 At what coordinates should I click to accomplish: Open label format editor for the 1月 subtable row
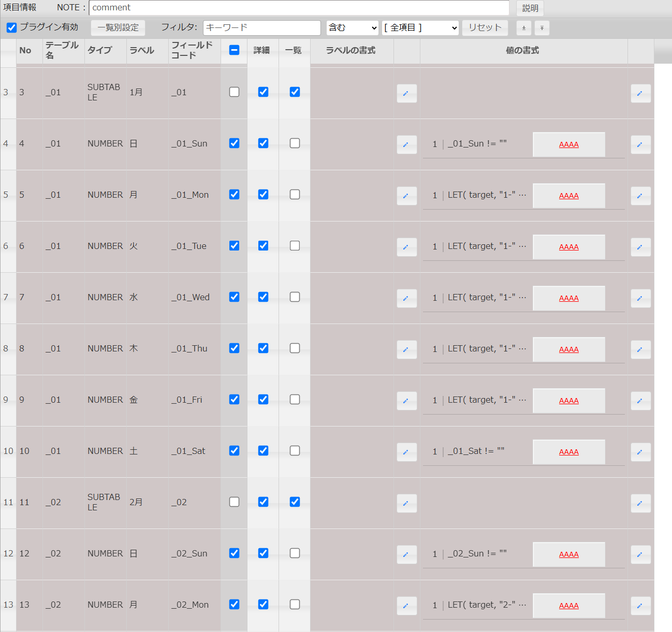(x=406, y=93)
